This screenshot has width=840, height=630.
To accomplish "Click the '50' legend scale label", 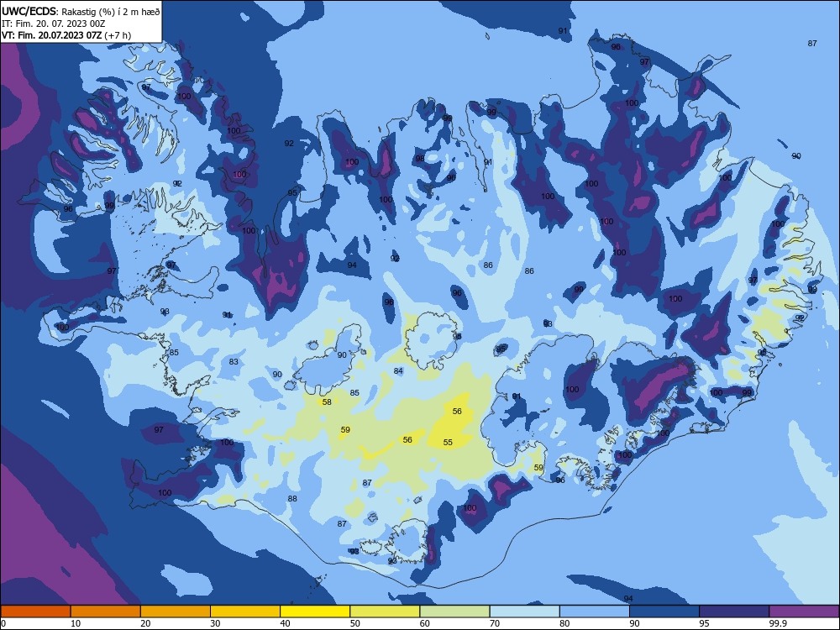I will [355, 623].
